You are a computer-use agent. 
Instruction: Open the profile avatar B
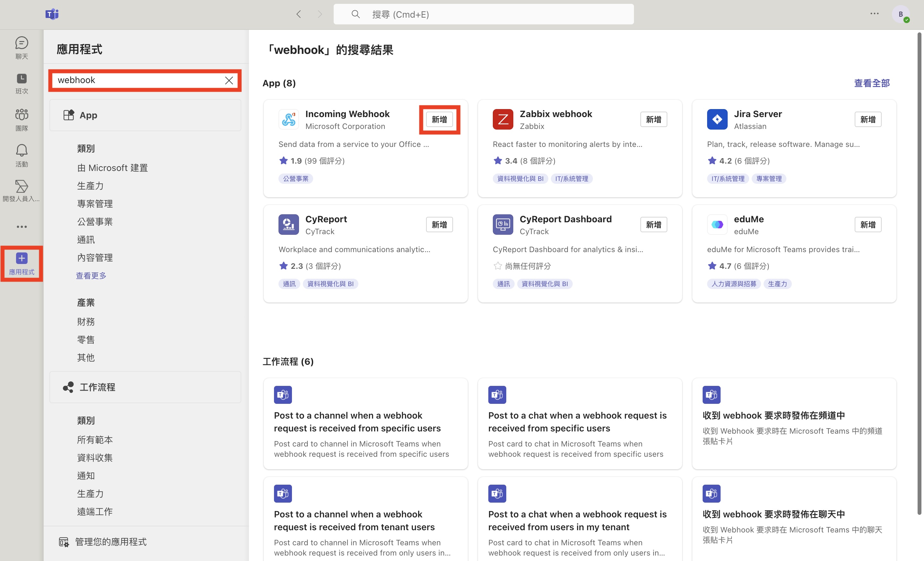900,14
